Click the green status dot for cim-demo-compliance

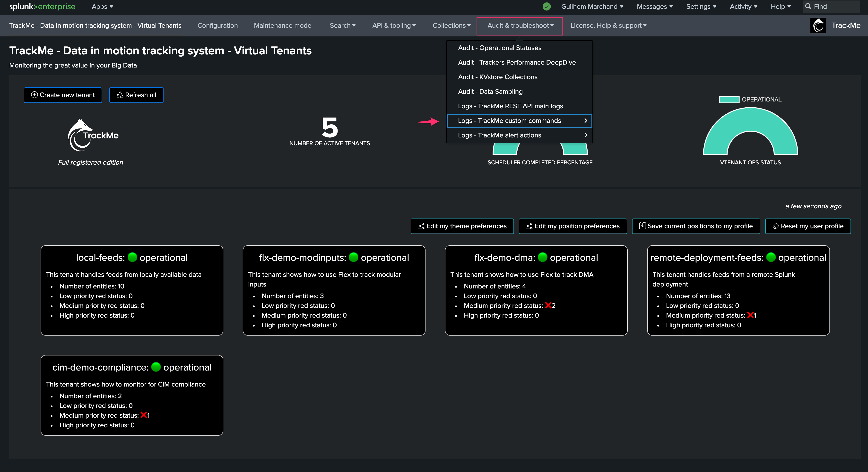click(x=156, y=367)
